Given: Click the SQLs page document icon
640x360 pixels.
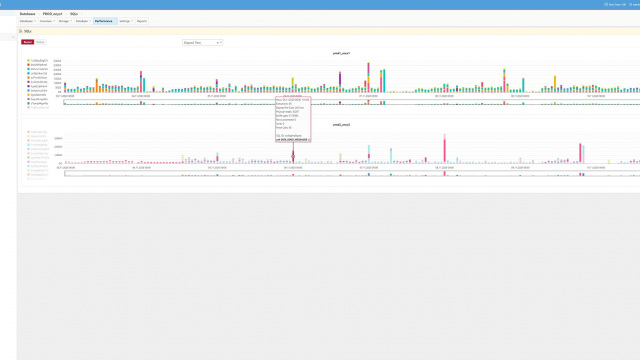Looking at the screenshot, I should [x=21, y=31].
